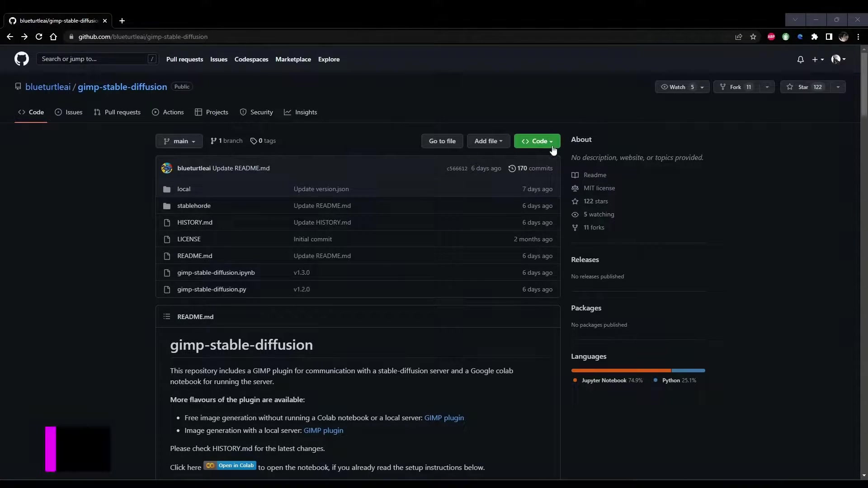The image size is (868, 488).
Task: Open the commit history clock icon
Action: tap(512, 168)
